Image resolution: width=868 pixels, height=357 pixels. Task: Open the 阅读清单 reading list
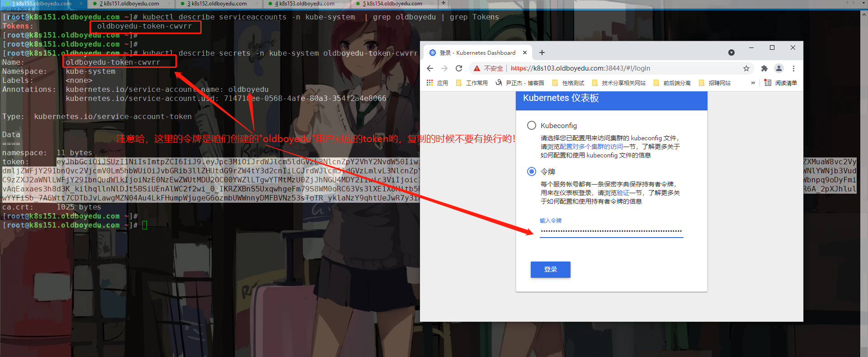point(781,83)
